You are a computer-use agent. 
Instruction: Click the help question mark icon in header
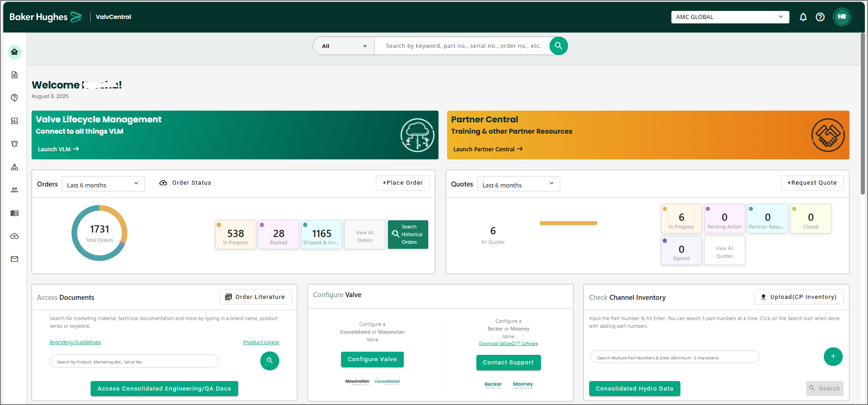820,17
